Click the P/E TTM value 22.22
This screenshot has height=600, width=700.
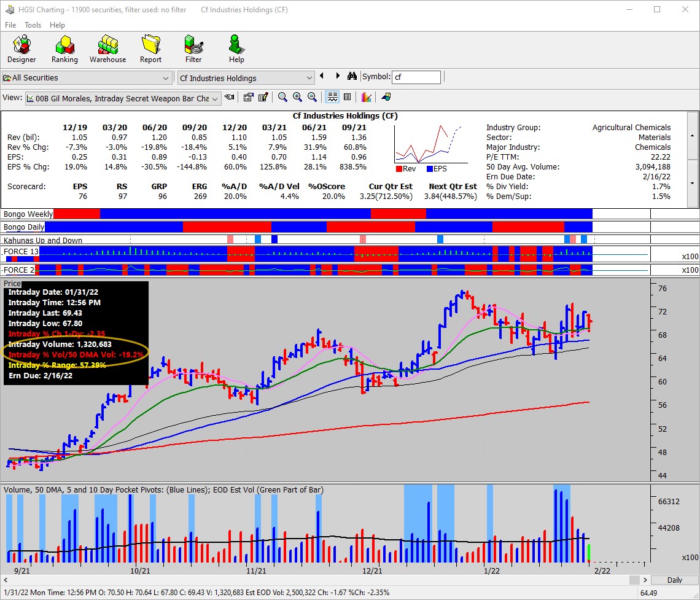(660, 157)
